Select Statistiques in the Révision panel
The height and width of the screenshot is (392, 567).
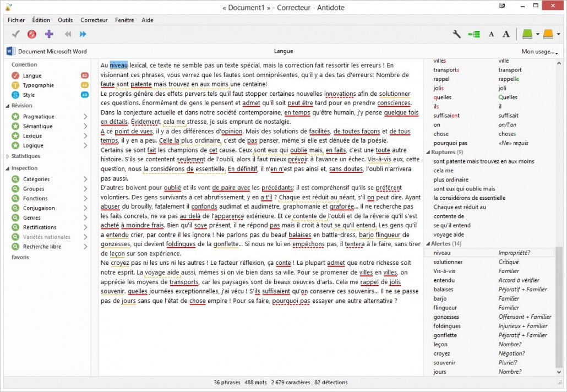pyautogui.click(x=26, y=156)
